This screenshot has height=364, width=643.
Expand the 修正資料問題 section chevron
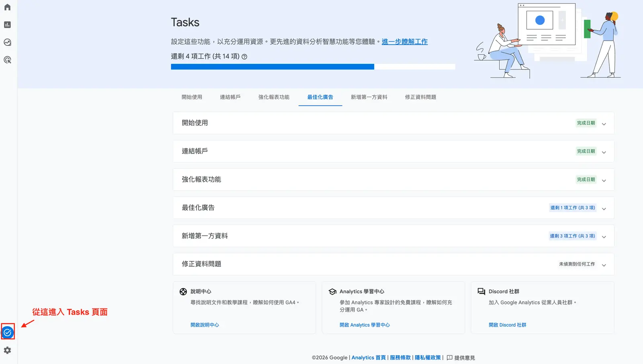pos(604,265)
